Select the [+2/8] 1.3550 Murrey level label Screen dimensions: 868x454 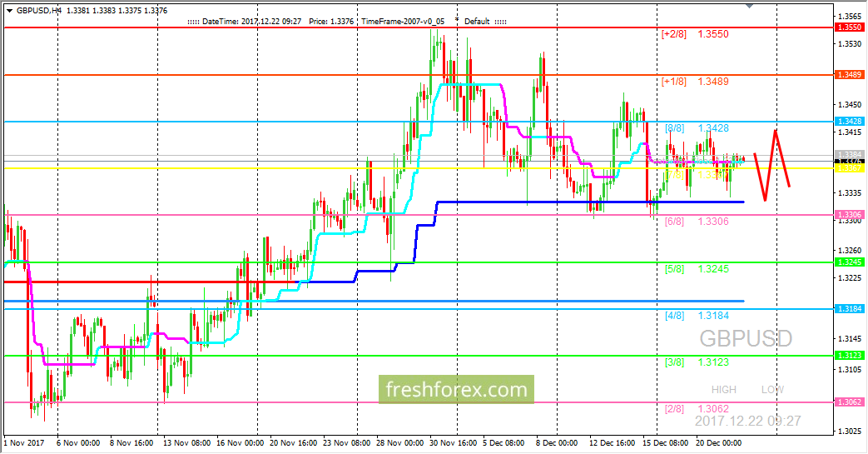click(695, 34)
